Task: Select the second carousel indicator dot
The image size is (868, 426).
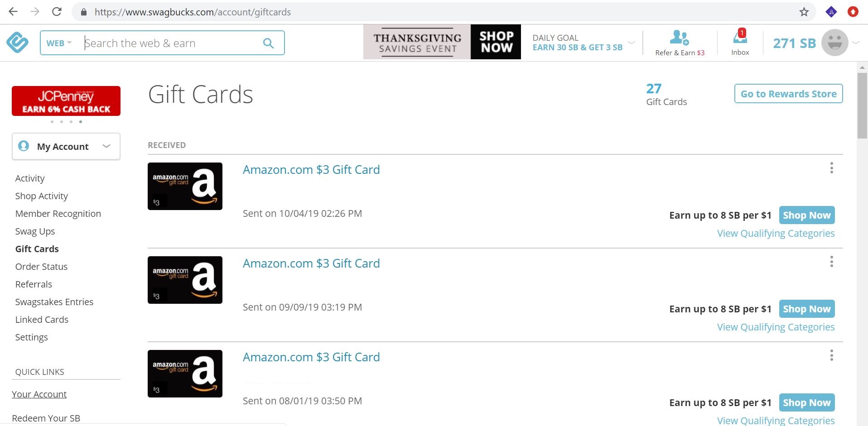Action: 61,121
